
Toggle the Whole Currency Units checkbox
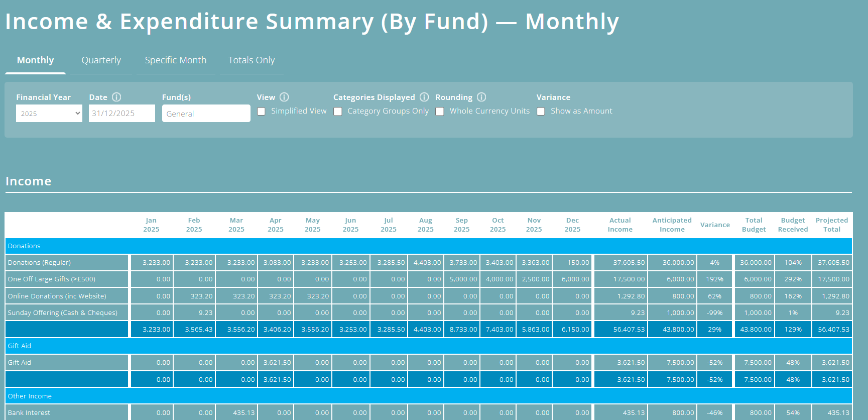(440, 112)
